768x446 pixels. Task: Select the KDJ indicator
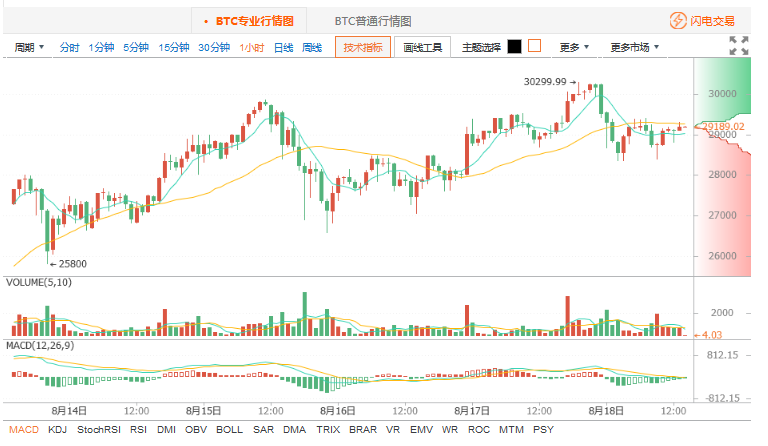(58, 430)
